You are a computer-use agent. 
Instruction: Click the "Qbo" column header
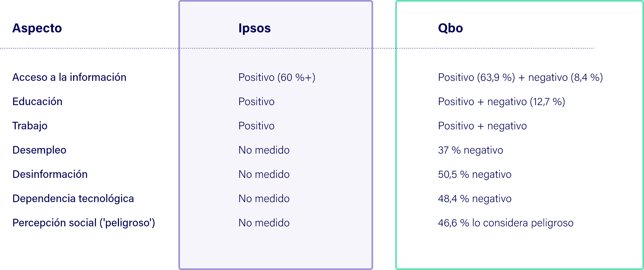pos(450,28)
